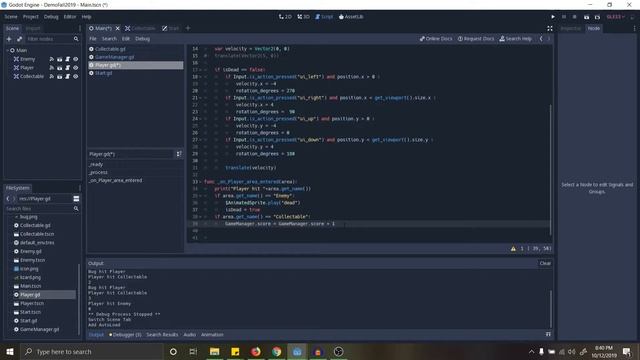This screenshot has width=640, height=360.
Task: Open the script icon on Collectable node
Action: click(67, 76)
